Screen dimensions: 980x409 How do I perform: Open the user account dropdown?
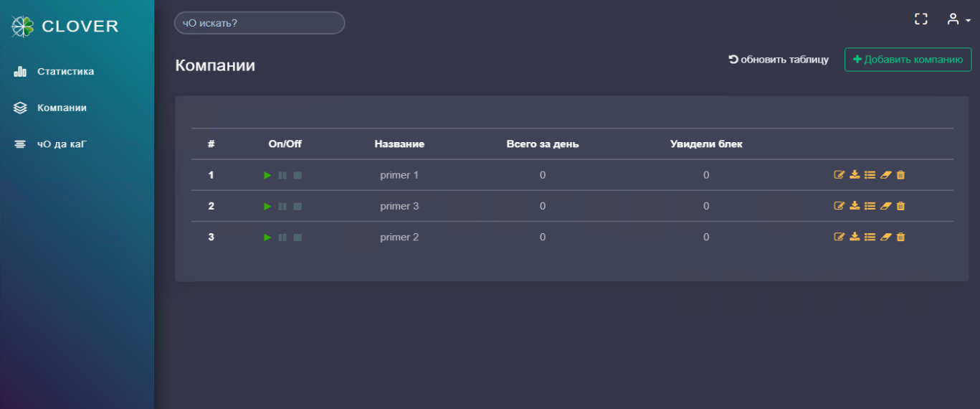(x=958, y=20)
